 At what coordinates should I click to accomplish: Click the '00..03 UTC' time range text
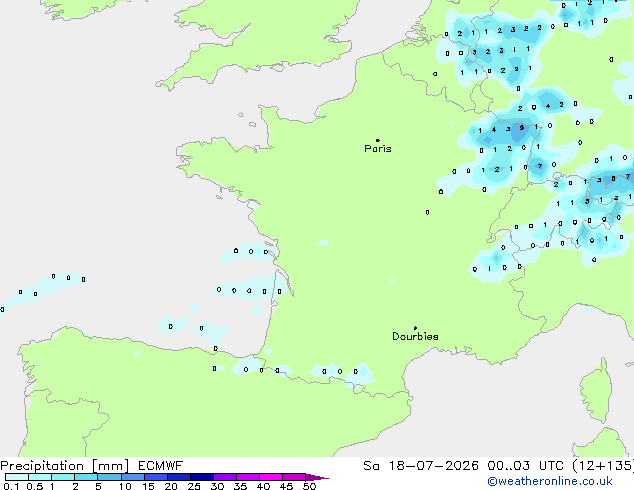click(x=525, y=466)
